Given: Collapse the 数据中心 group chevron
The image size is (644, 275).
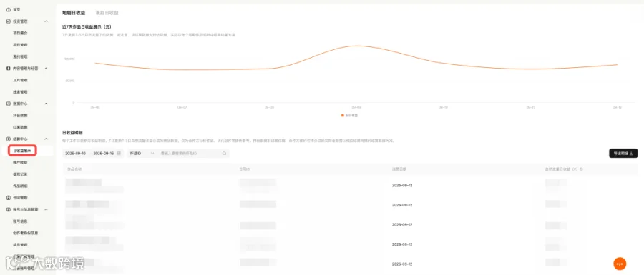Looking at the screenshot, I should point(46,104).
